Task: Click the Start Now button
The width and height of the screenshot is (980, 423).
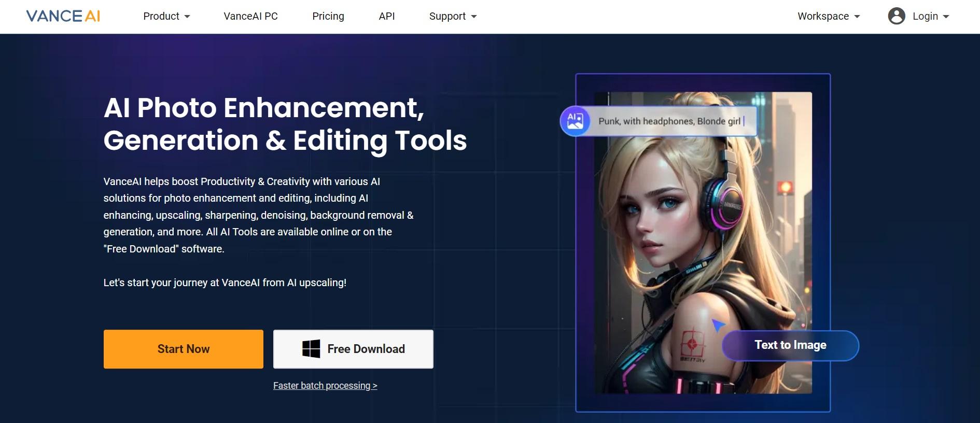Action: point(184,349)
